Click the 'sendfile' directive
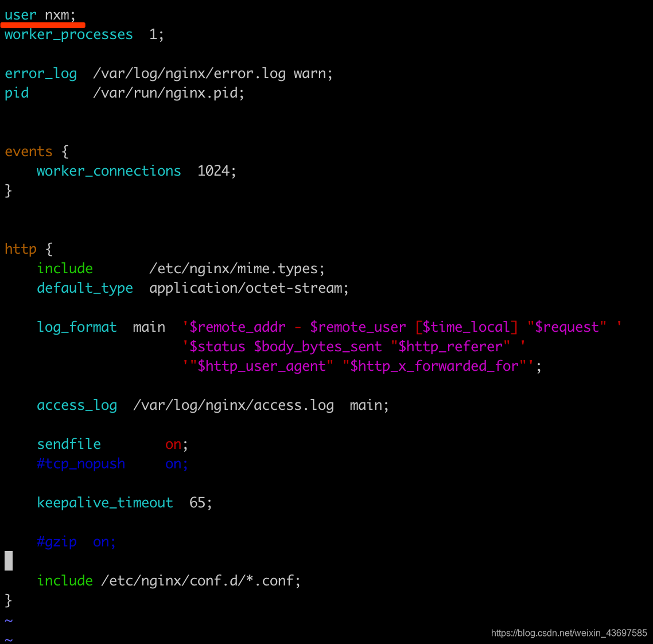 point(69,444)
